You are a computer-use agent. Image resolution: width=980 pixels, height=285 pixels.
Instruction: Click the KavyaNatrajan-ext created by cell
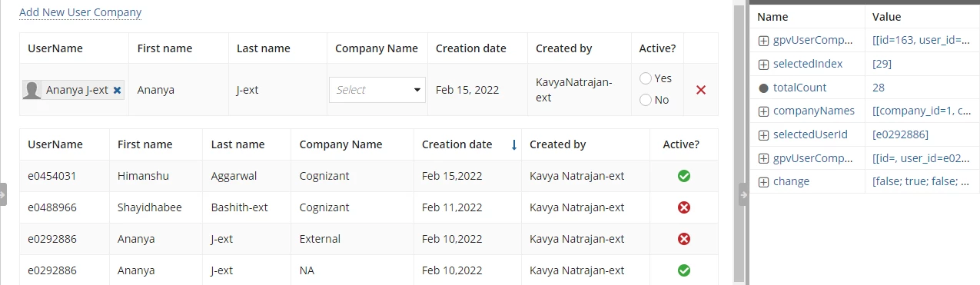574,90
